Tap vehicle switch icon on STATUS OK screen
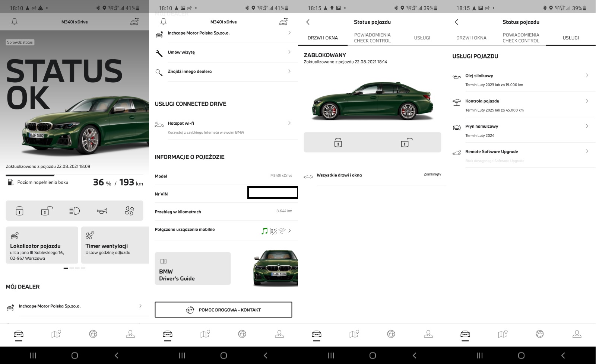 134,22
